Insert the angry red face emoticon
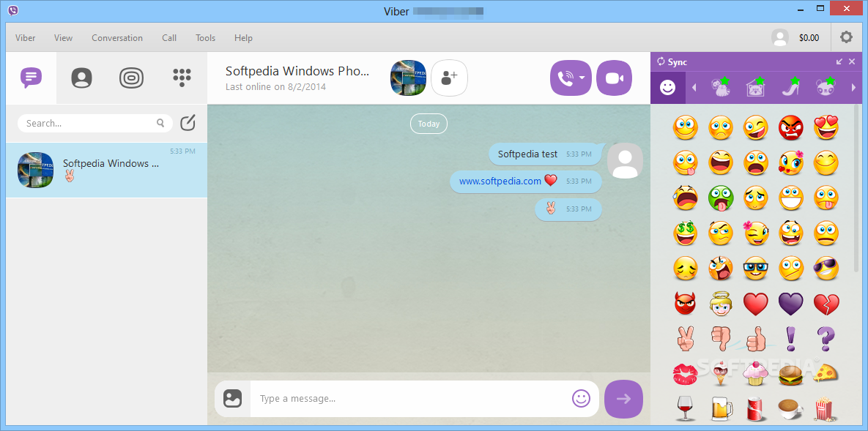Screen dimensions: 868x431 coord(790,128)
